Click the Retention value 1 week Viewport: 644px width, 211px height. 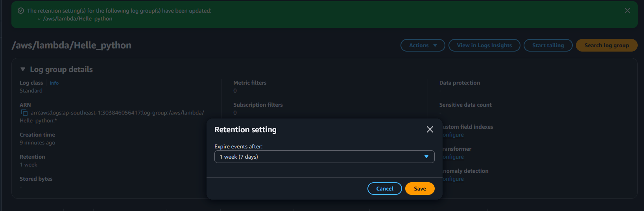pyautogui.click(x=28, y=165)
